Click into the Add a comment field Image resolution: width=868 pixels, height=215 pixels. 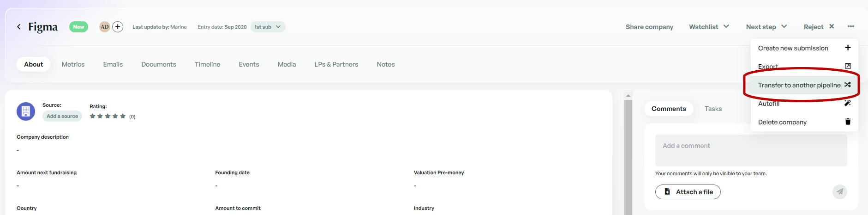751,150
